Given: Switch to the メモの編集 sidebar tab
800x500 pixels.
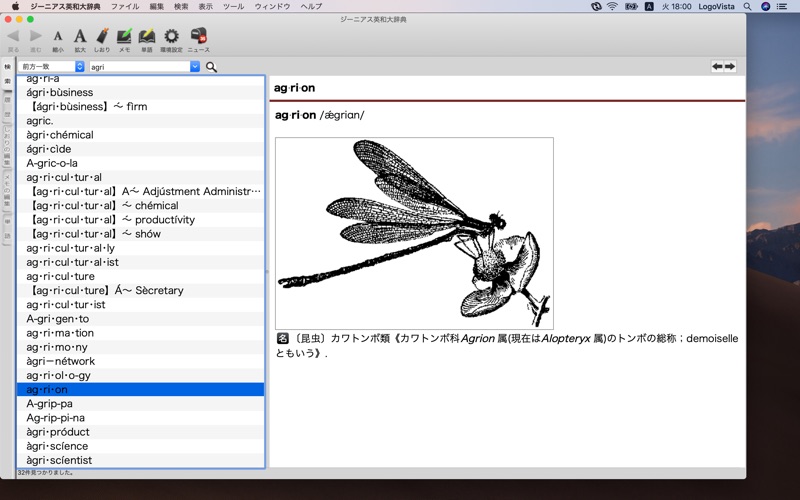Looking at the screenshot, I should pos(8,190).
